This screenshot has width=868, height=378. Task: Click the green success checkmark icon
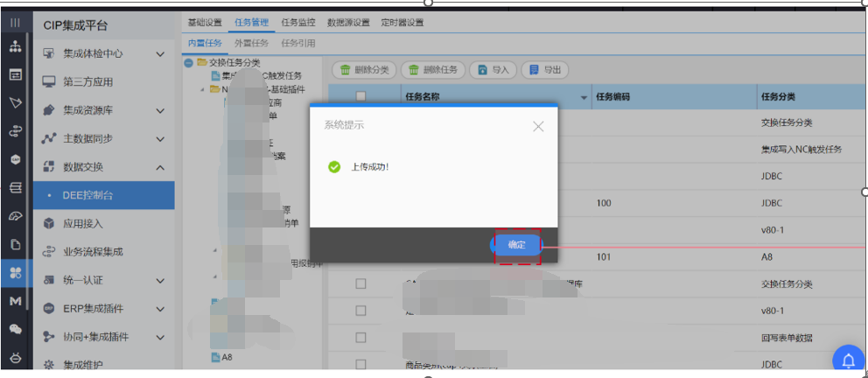pos(334,166)
